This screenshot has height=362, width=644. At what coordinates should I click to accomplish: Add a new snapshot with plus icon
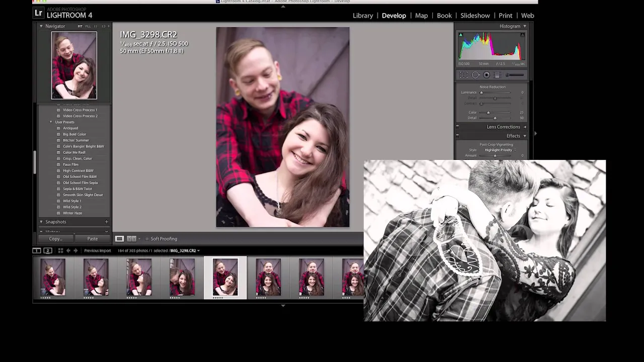point(106,222)
